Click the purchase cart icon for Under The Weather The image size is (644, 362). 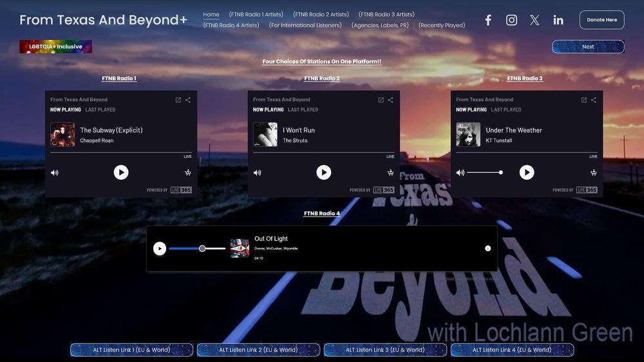594,172
